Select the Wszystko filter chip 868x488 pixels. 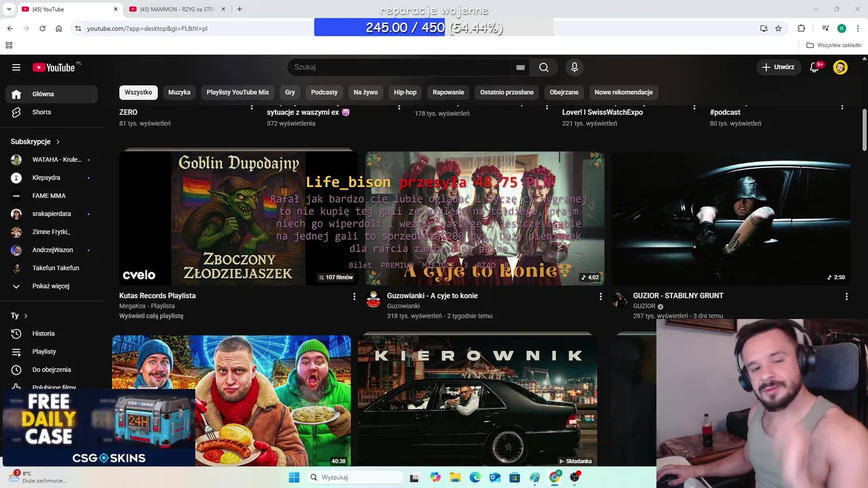[138, 92]
